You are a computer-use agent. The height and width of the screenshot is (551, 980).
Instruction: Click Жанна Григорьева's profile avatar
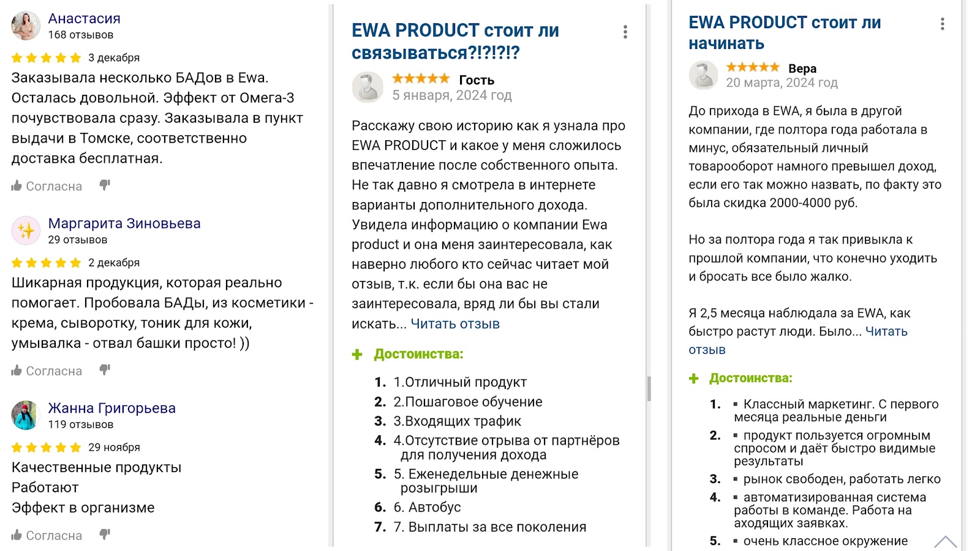point(26,415)
